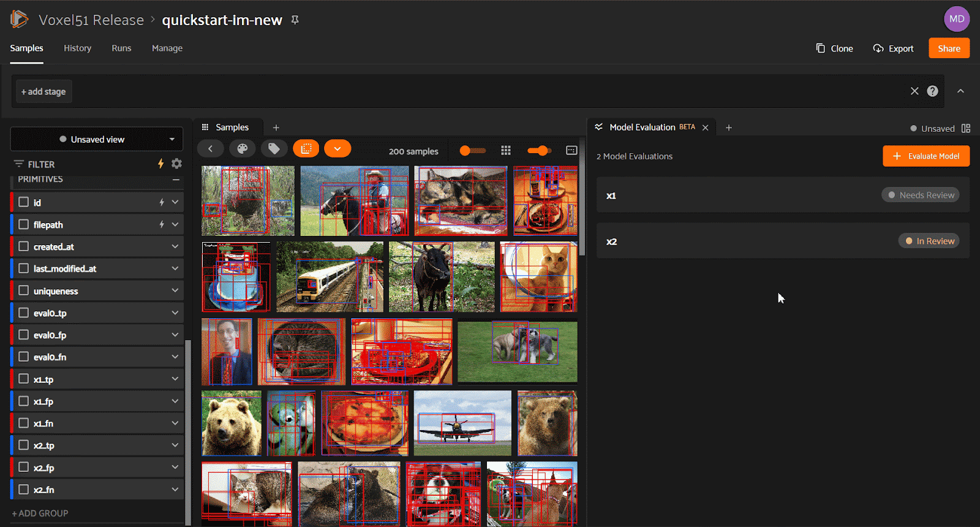This screenshot has width=980, height=527.
Task: Open the color scheme palette icon
Action: (242, 148)
